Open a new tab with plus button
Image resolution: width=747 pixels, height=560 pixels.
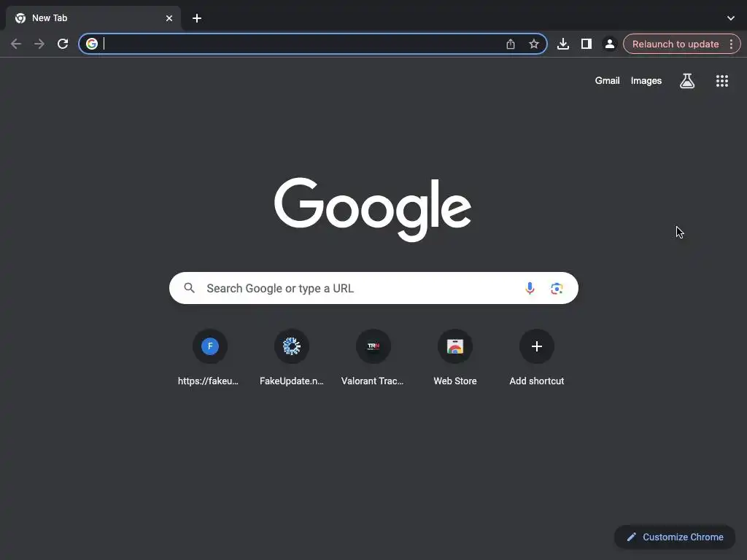click(197, 18)
